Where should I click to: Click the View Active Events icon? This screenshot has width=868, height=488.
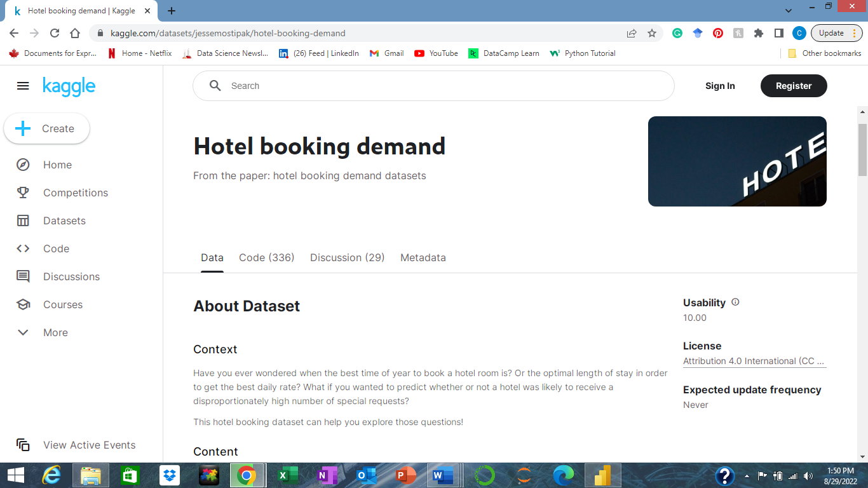click(23, 445)
